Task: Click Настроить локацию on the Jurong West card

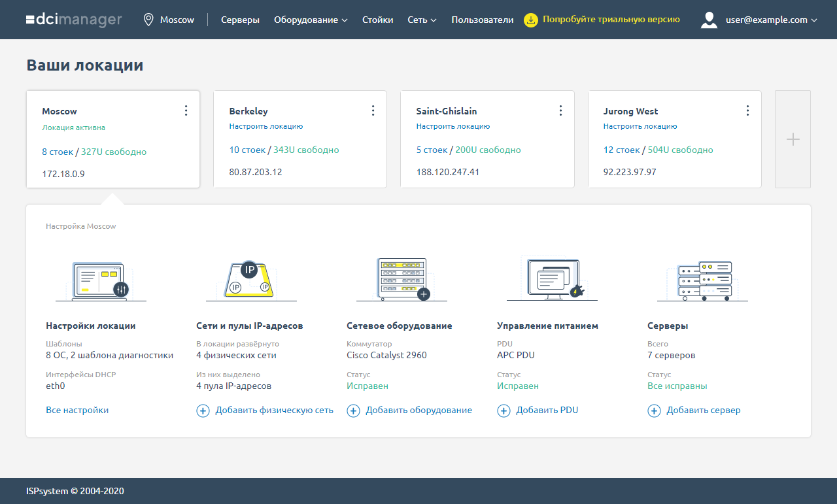Action: pyautogui.click(x=640, y=126)
